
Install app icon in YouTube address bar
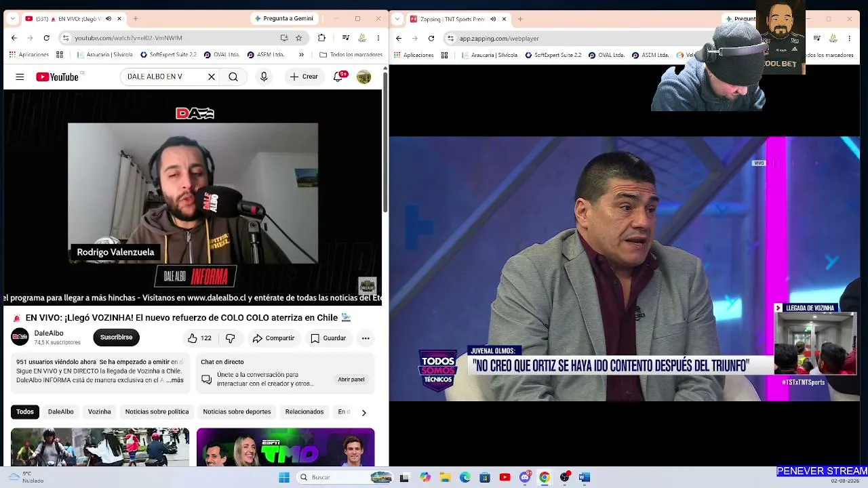(284, 38)
